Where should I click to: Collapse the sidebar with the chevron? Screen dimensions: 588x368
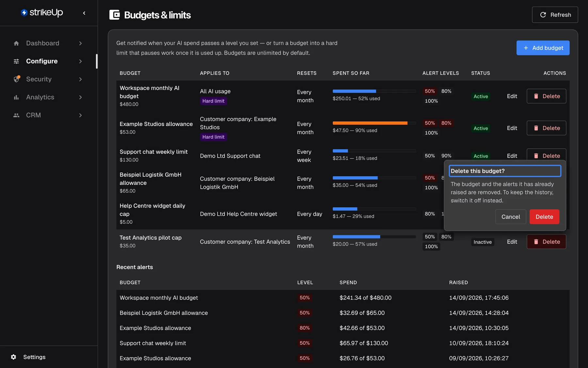point(84,13)
